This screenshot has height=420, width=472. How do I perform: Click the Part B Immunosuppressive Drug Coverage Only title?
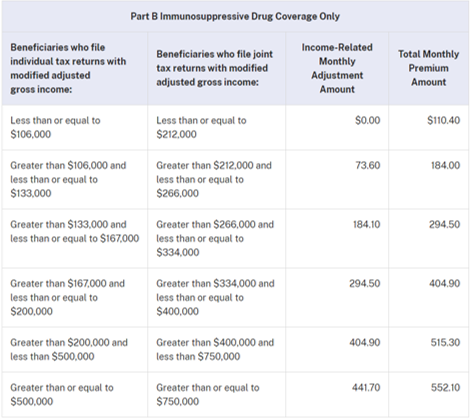coord(235,16)
